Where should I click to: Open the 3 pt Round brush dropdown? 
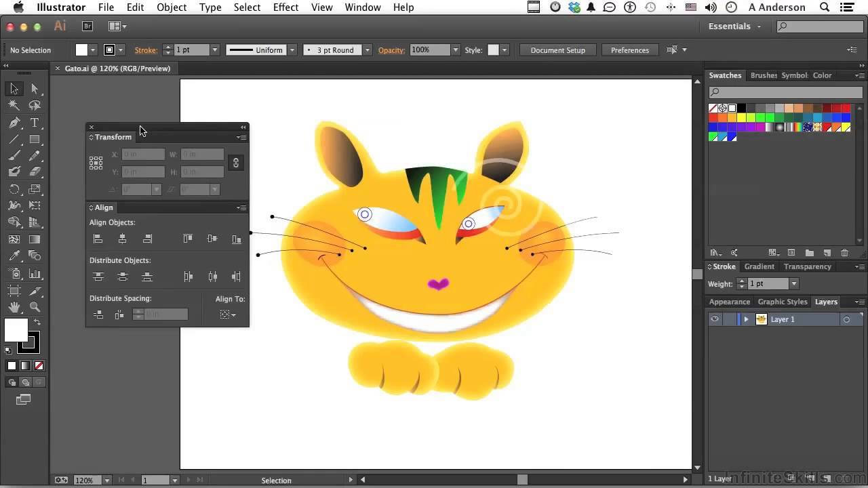tap(367, 50)
